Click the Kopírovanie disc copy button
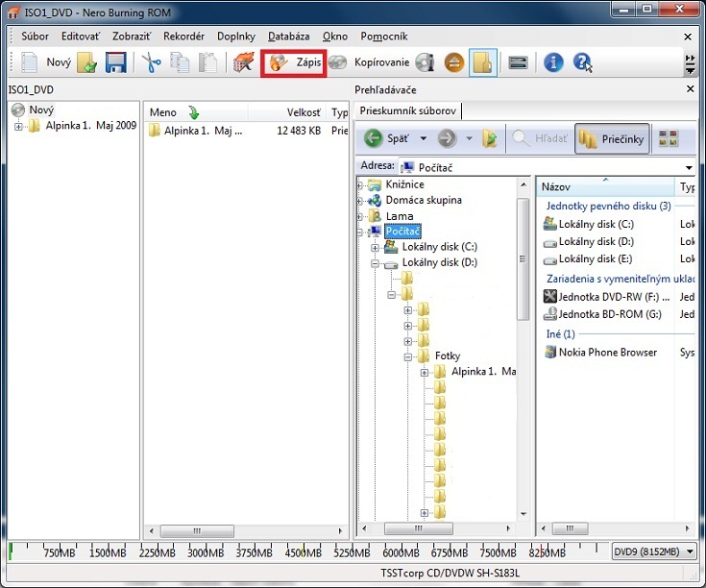This screenshot has width=706, height=588. [x=369, y=62]
